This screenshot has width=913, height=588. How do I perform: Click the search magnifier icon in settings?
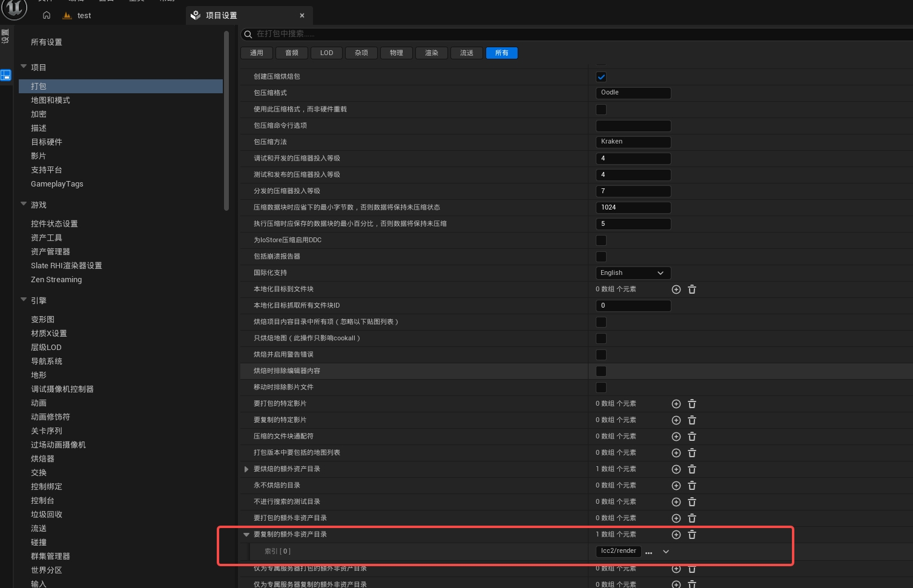click(x=248, y=34)
